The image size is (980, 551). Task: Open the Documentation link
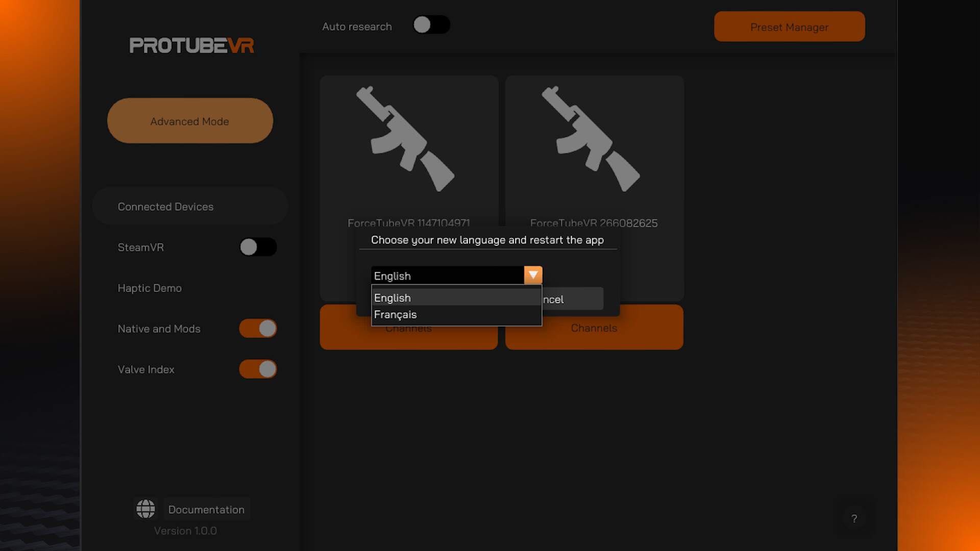click(x=206, y=509)
